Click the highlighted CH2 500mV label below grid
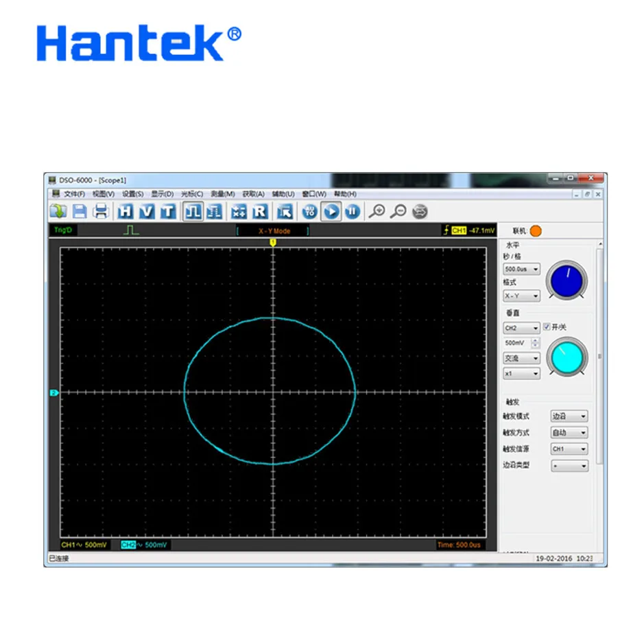Image resolution: width=644 pixels, height=644 pixels. (144, 545)
